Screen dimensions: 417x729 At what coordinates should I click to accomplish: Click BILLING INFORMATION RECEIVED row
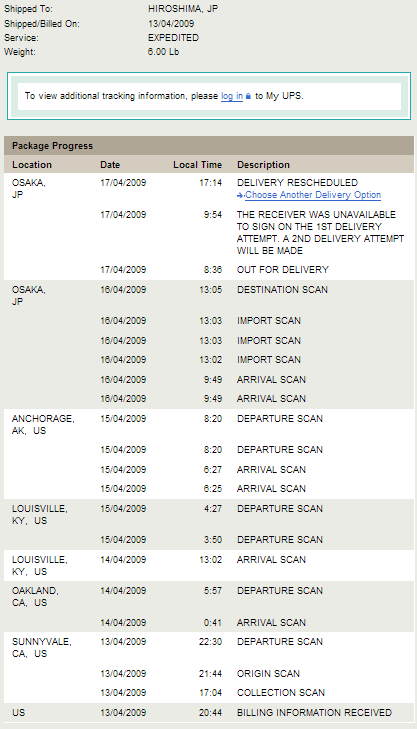[209, 712]
